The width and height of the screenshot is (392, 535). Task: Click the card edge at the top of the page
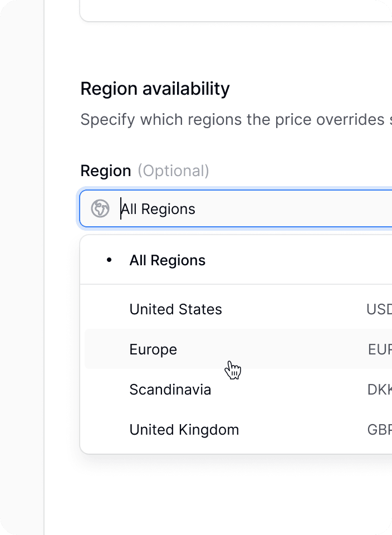(x=234, y=11)
